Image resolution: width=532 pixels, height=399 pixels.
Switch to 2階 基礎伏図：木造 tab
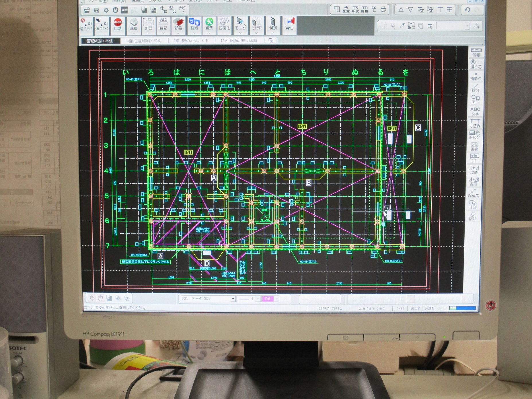191,41
